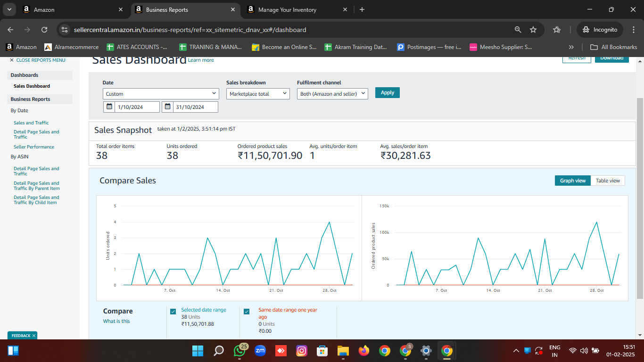Open the end date calendar icon

tap(167, 107)
